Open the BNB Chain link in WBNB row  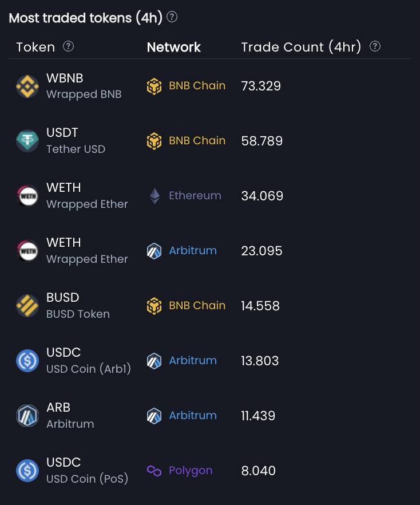(197, 86)
